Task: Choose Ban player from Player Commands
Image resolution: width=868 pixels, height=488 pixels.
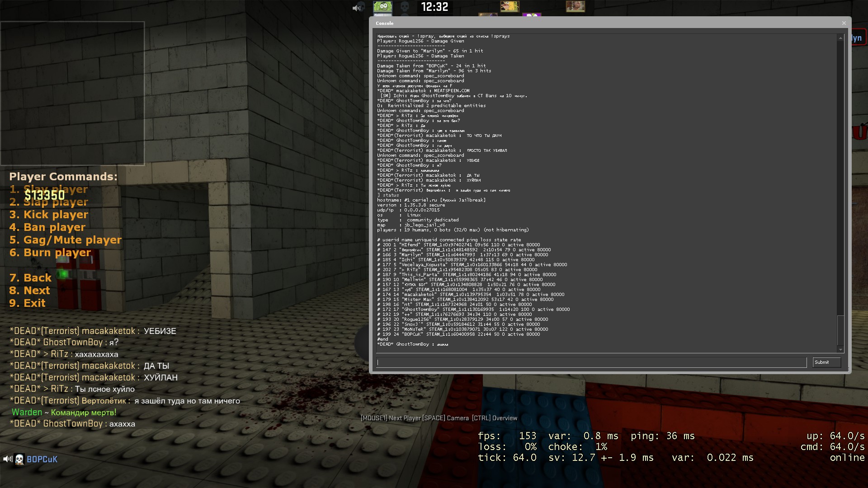Action: click(47, 227)
